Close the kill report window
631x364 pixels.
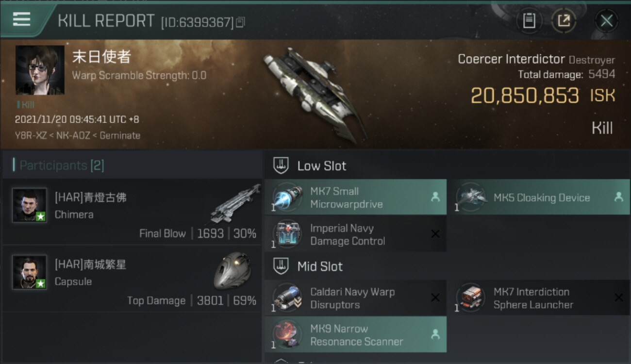(607, 21)
